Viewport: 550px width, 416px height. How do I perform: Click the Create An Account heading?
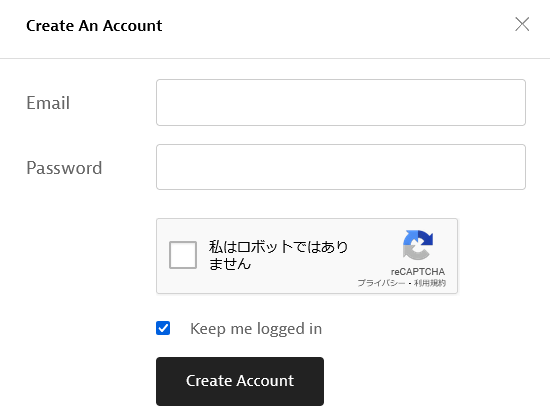94,26
